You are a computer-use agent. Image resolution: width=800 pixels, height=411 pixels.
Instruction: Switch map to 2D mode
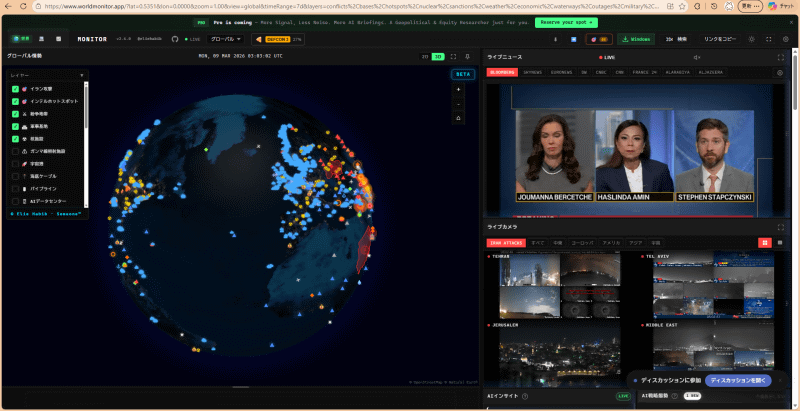tap(424, 57)
